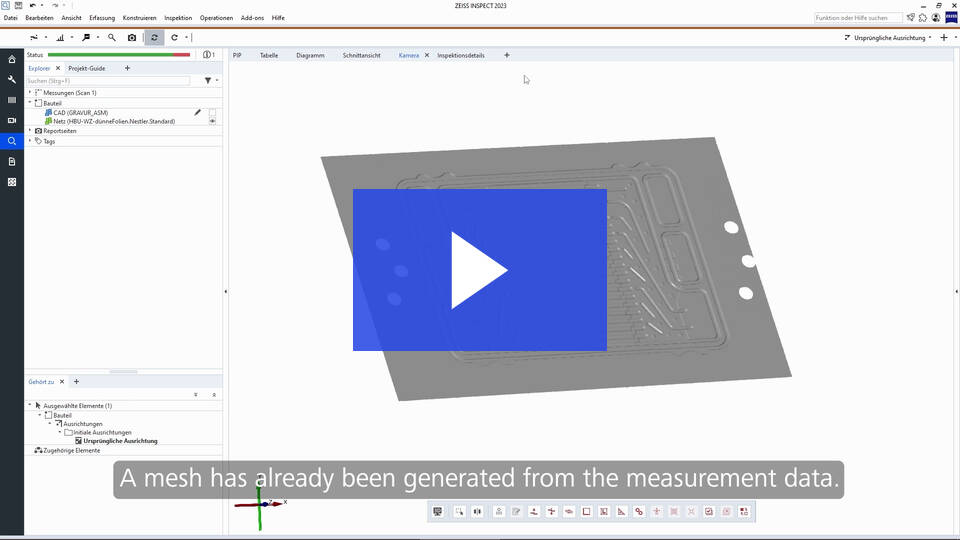Switch to the Schnittansicht tab
This screenshot has width=960, height=540.
361,55
